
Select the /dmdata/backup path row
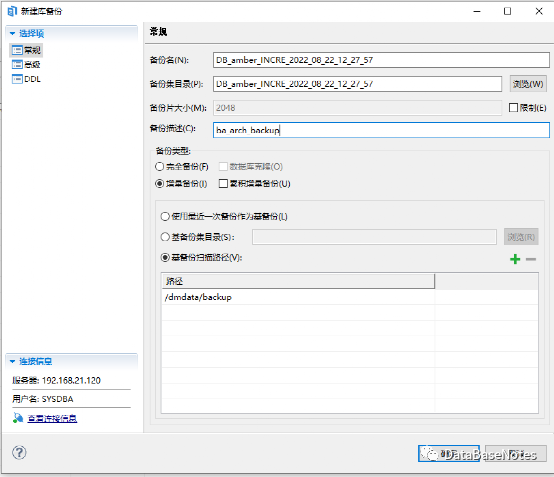[x=298, y=297]
